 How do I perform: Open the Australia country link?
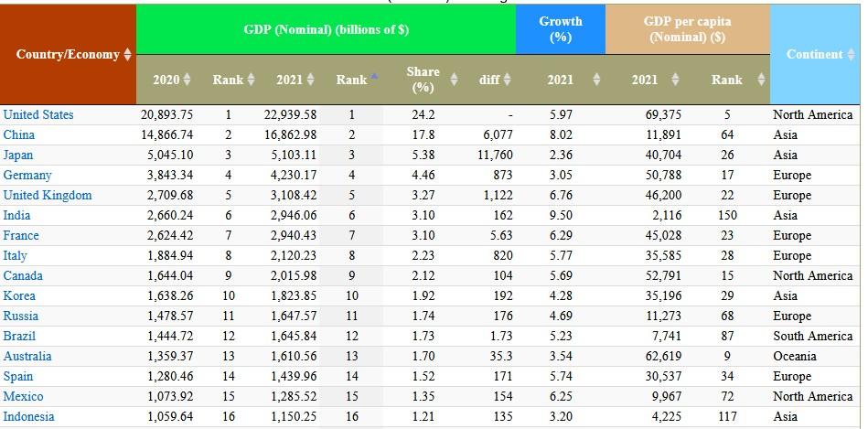click(x=27, y=356)
